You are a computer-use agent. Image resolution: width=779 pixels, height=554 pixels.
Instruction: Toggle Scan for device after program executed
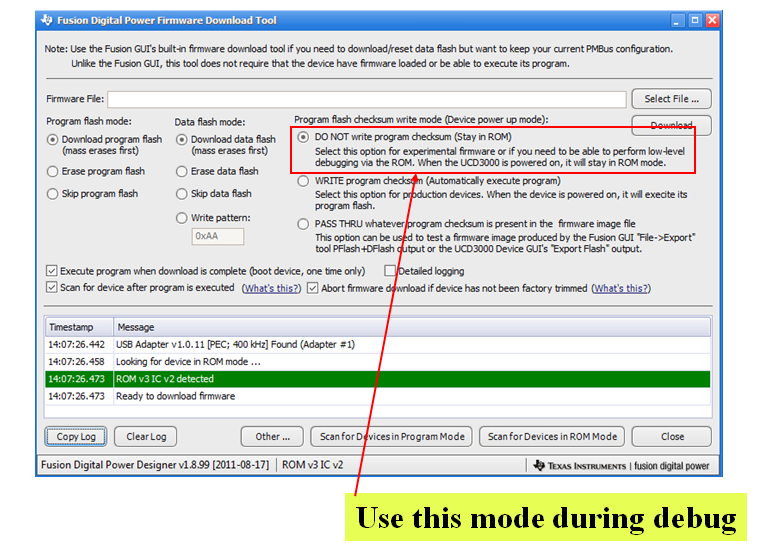tap(51, 287)
